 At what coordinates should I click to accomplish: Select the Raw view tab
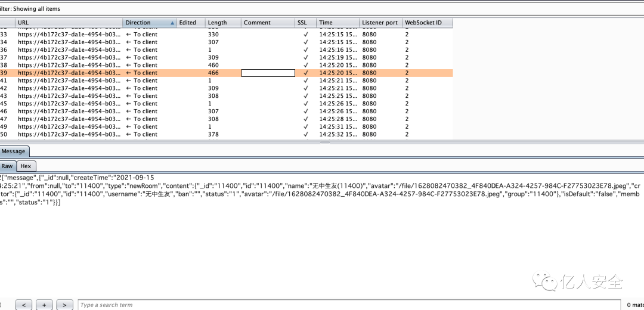[8, 166]
